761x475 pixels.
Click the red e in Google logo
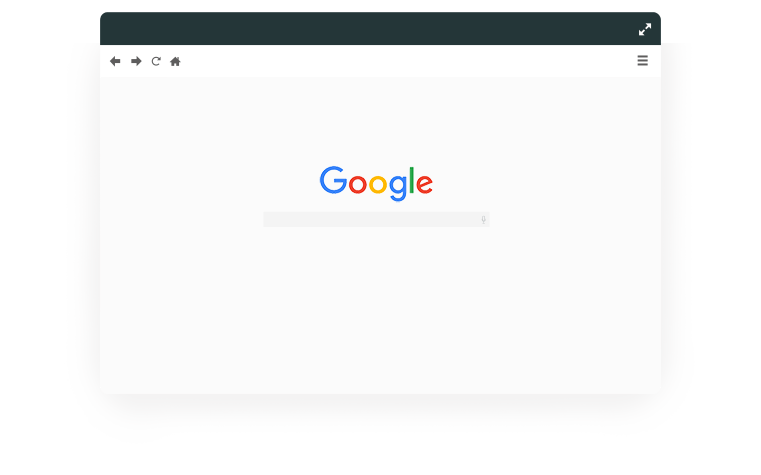click(424, 184)
